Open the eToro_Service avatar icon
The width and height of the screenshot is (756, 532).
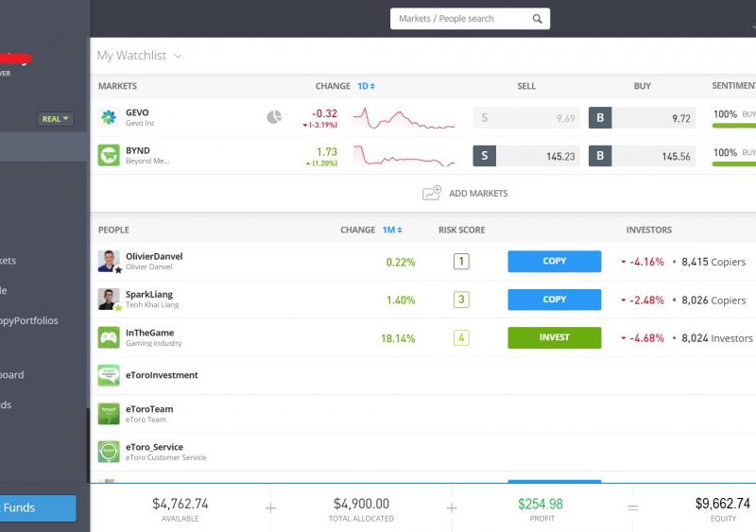tap(109, 452)
